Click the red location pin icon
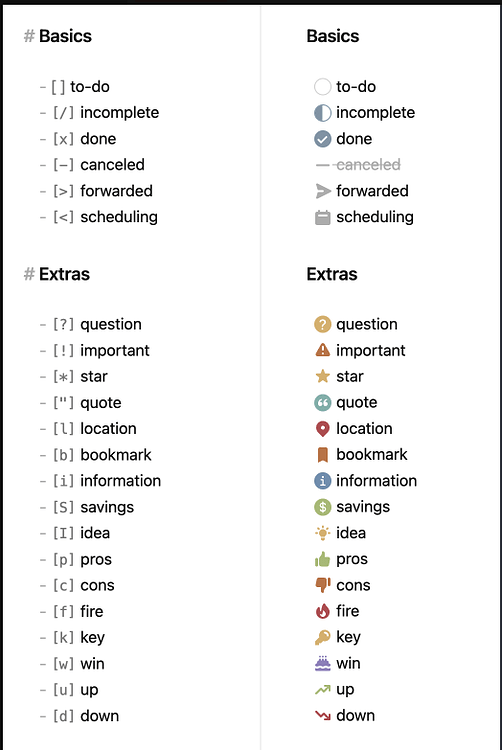The width and height of the screenshot is (502, 750). (x=322, y=429)
